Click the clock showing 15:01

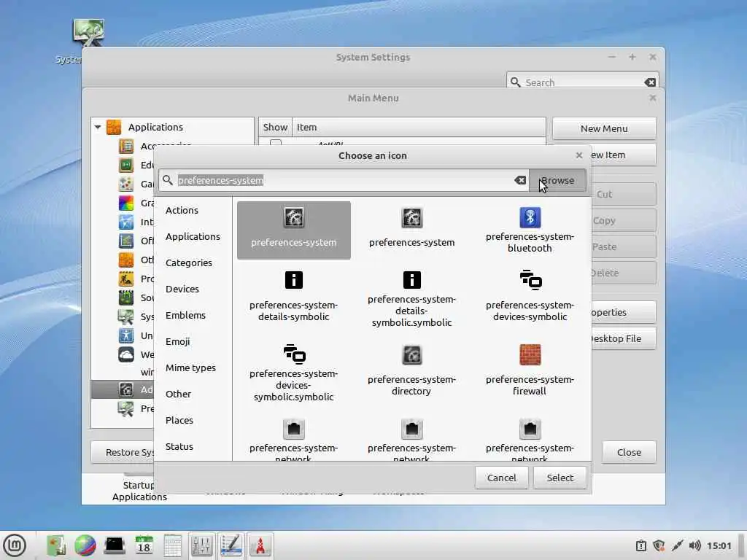[719, 545]
